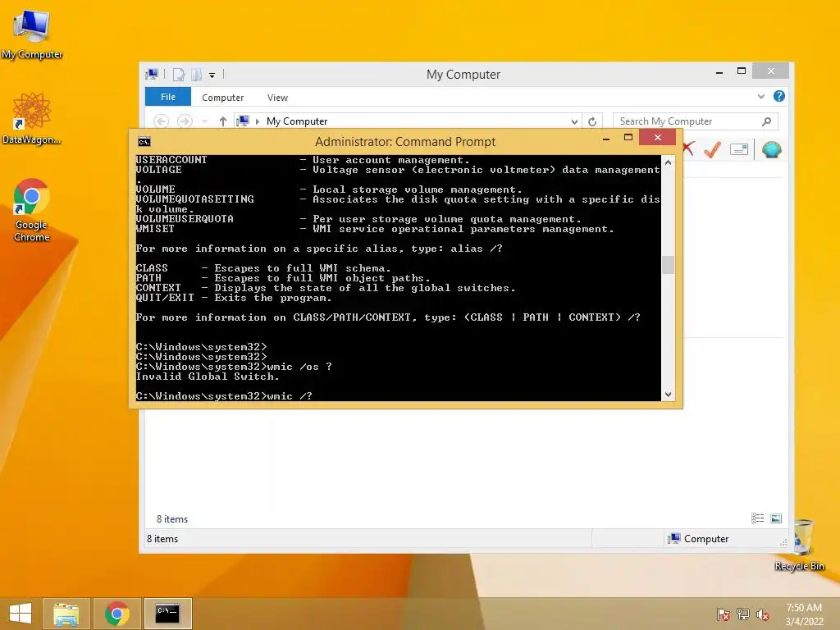The image size is (840, 630).
Task: Click the QUIT/EXIT description line
Action: click(234, 298)
